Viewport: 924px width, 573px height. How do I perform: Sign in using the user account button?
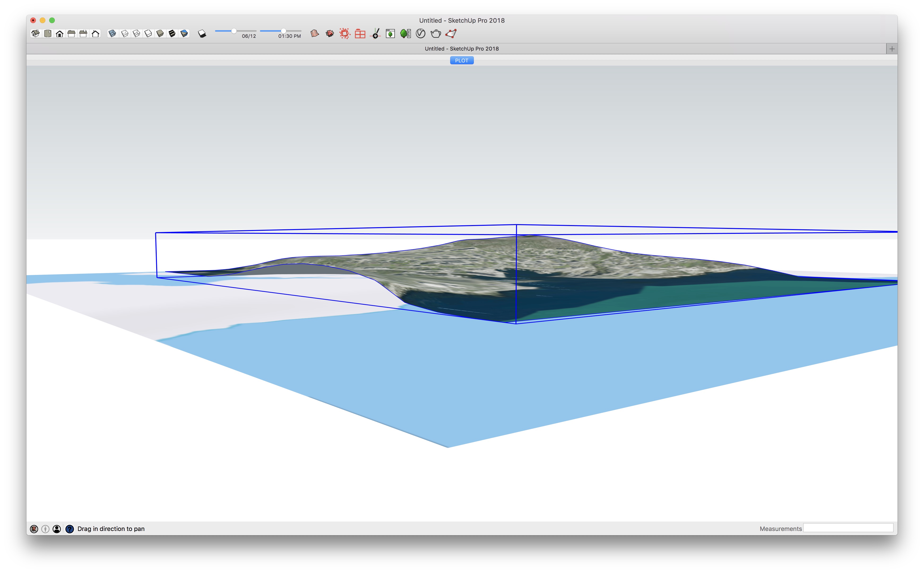[x=56, y=529]
